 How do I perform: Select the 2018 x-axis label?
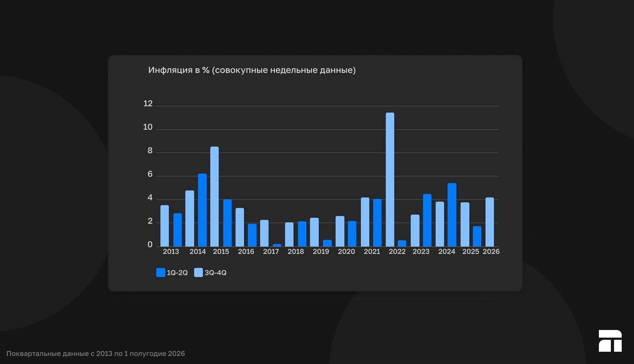296,251
